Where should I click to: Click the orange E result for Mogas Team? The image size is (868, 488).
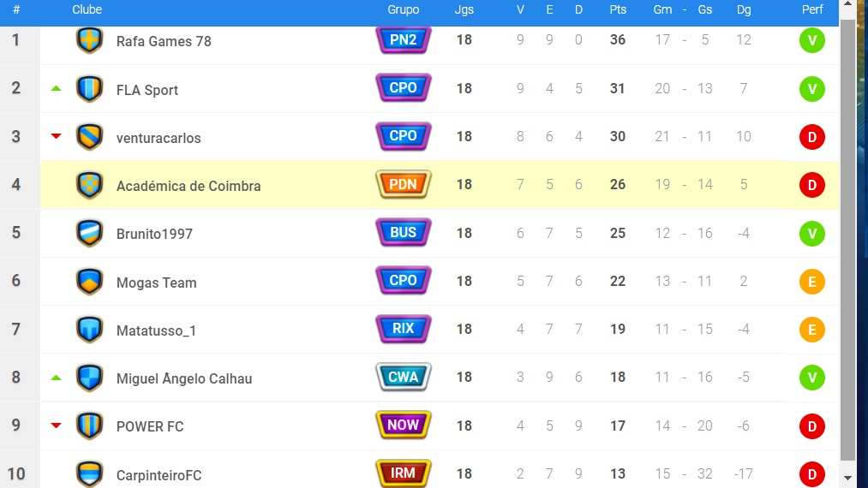point(812,282)
